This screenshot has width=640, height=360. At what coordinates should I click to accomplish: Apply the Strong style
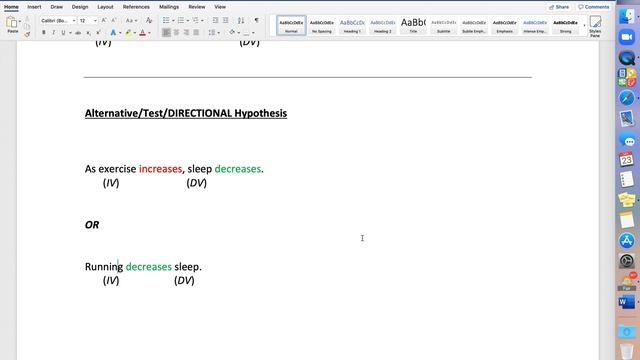coord(565,25)
